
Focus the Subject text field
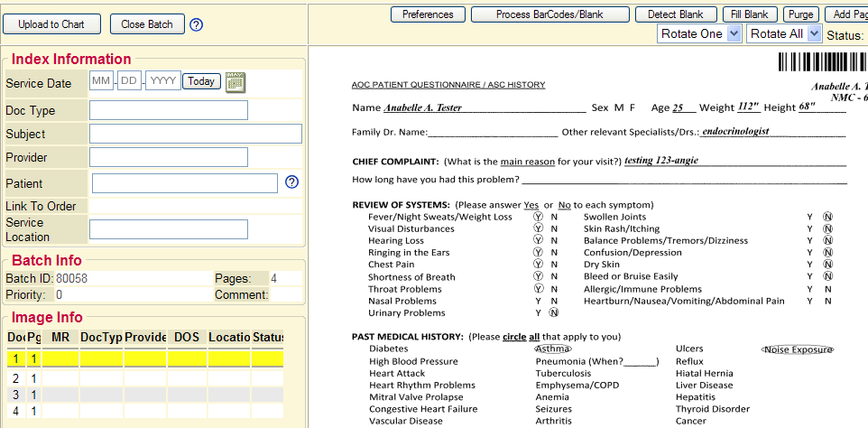click(x=195, y=134)
